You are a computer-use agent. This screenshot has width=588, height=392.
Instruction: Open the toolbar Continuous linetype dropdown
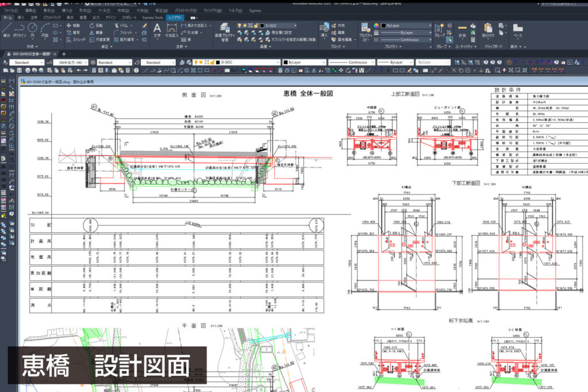(351, 62)
